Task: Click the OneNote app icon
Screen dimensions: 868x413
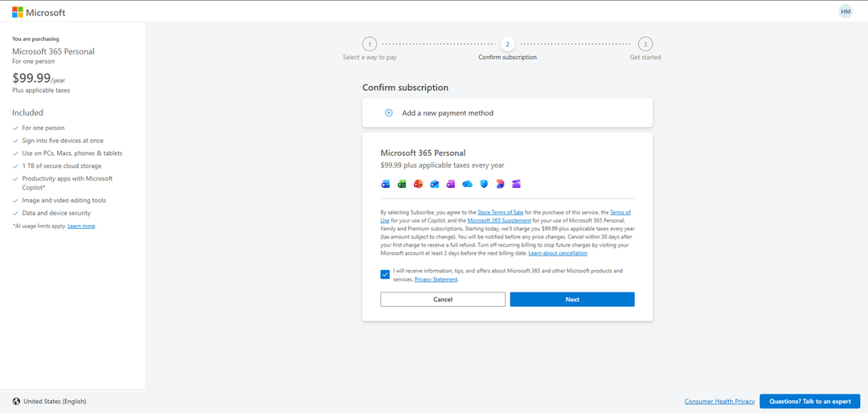Action: tap(451, 184)
